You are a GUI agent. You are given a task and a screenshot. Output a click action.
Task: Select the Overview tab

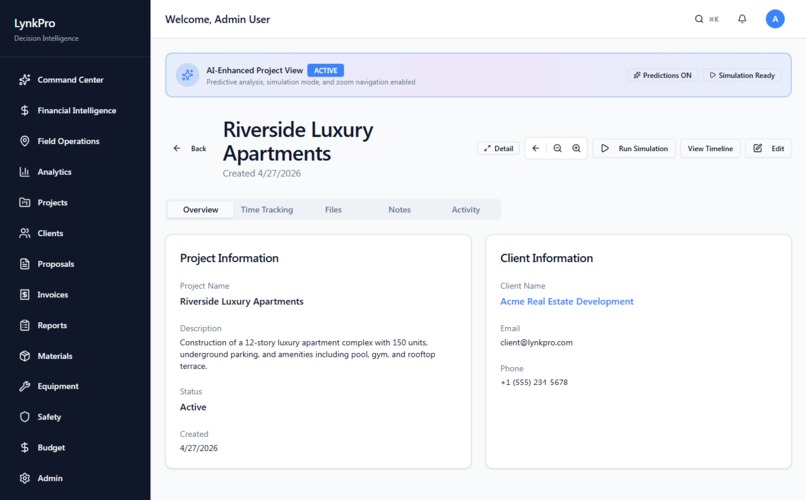click(200, 210)
